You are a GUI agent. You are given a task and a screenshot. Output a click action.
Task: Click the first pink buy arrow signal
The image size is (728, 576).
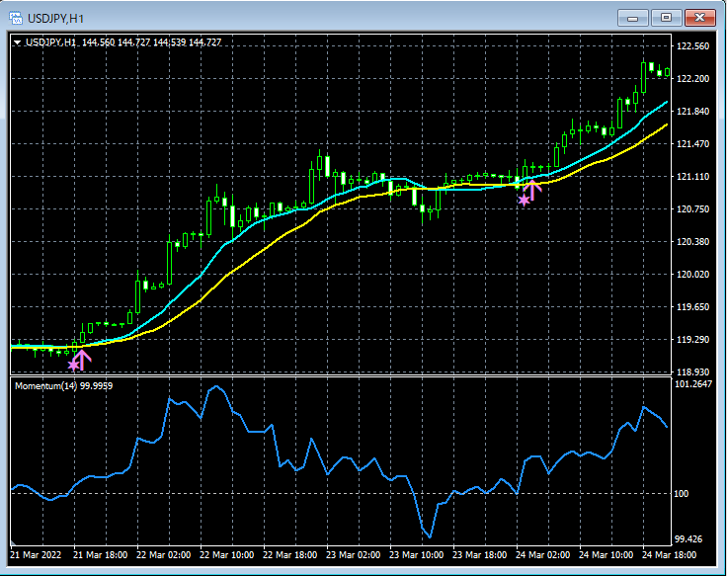point(82,360)
